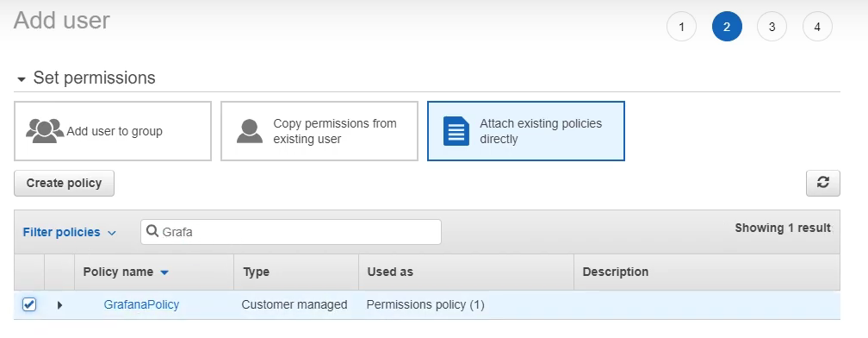
Task: Expand the GrafanaPolicy row details arrow
Action: tap(59, 304)
